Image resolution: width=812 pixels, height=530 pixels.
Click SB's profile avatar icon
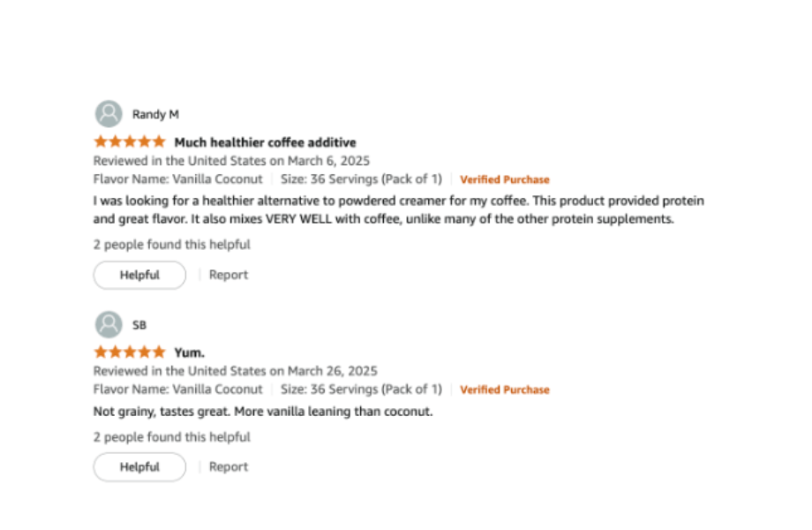tap(108, 324)
